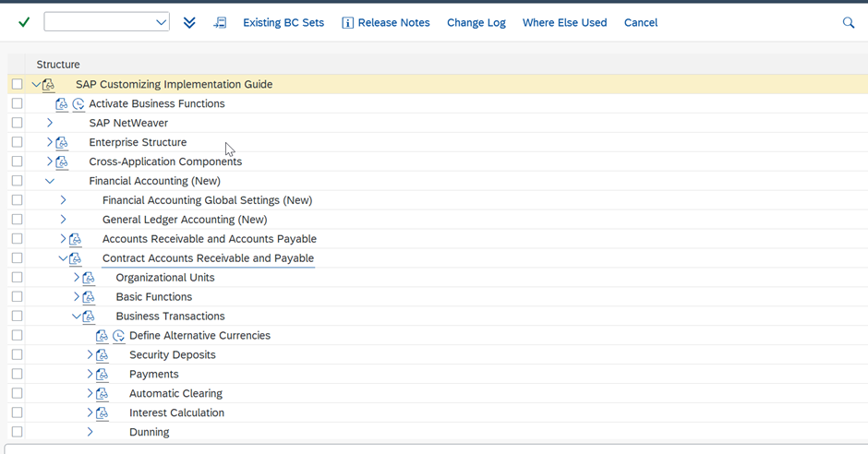Select the Automatic Clearing tree entry
The image size is (868, 454).
pos(176,394)
